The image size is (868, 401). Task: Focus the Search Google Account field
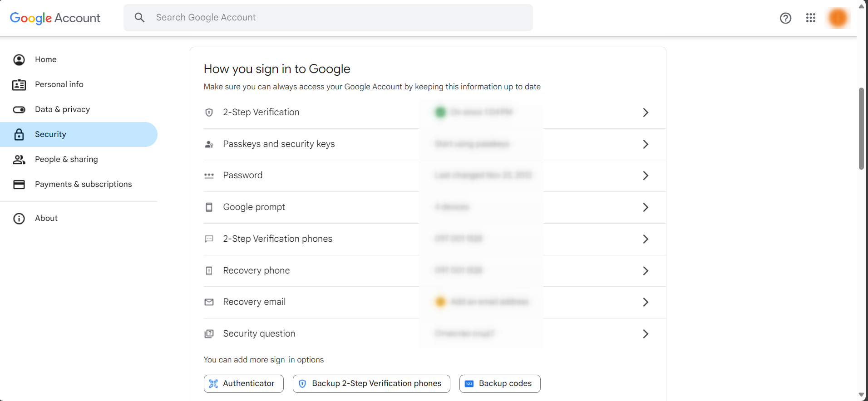coord(328,18)
